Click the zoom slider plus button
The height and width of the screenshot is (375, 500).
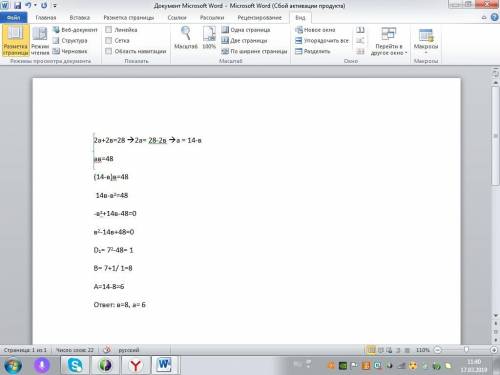pyautogui.click(x=494, y=350)
